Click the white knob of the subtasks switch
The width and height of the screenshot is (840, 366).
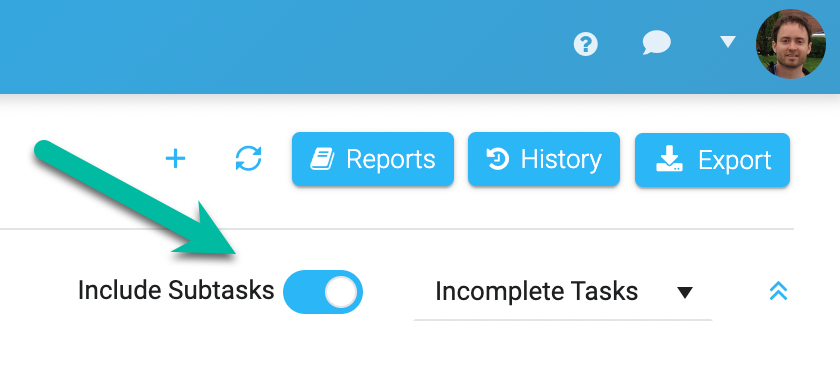341,292
